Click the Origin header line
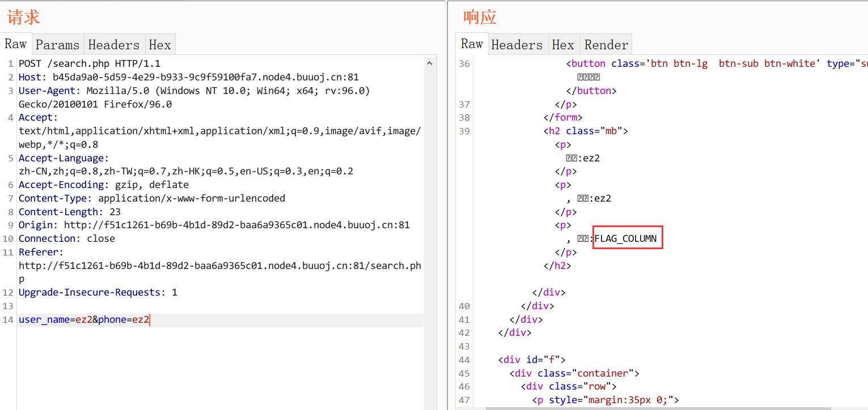This screenshot has width=868, height=410. [x=214, y=225]
